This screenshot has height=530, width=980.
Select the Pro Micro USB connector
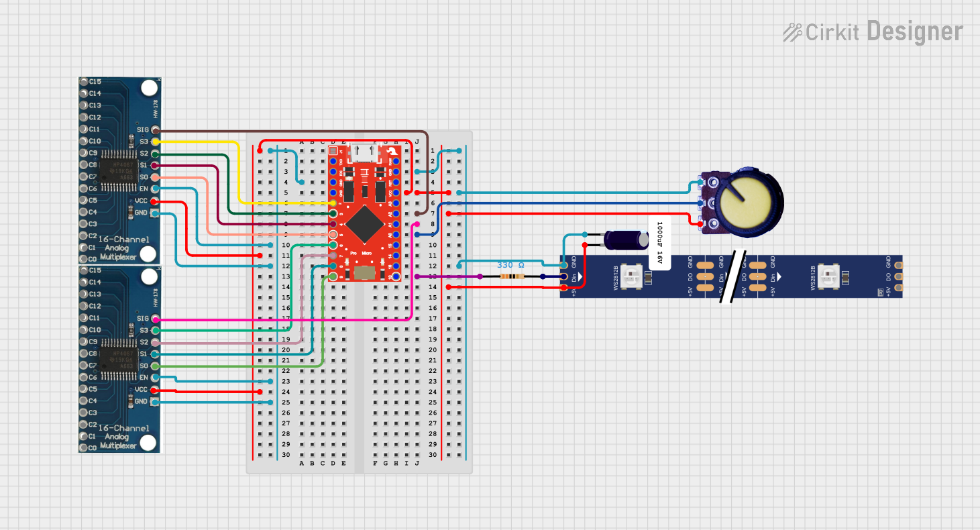pos(365,153)
